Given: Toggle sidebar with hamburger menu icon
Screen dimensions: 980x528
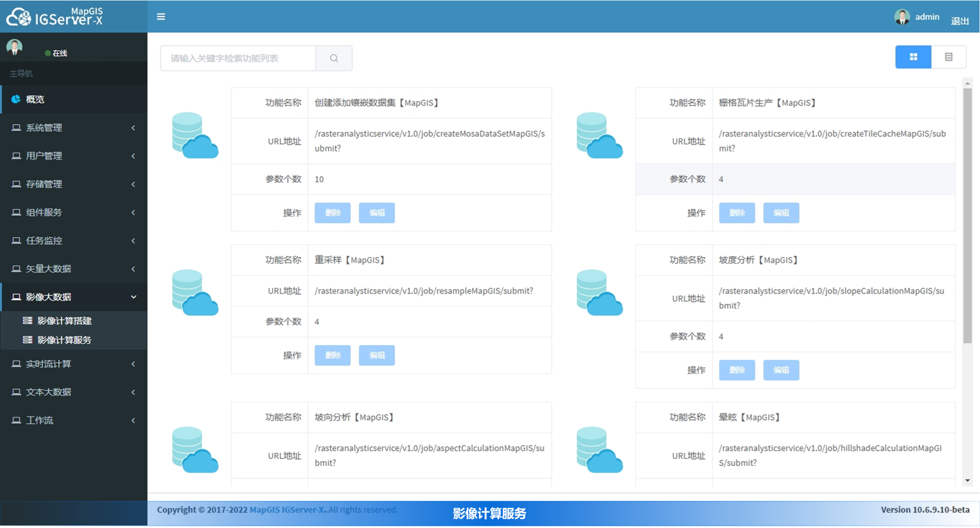Looking at the screenshot, I should pos(161,17).
